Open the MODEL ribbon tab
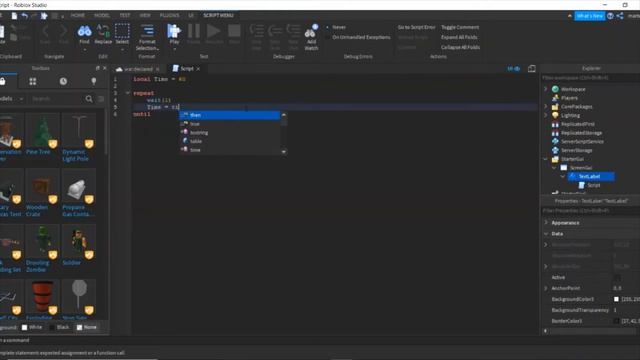Image resolution: width=640 pixels, height=360 pixels. [102, 16]
